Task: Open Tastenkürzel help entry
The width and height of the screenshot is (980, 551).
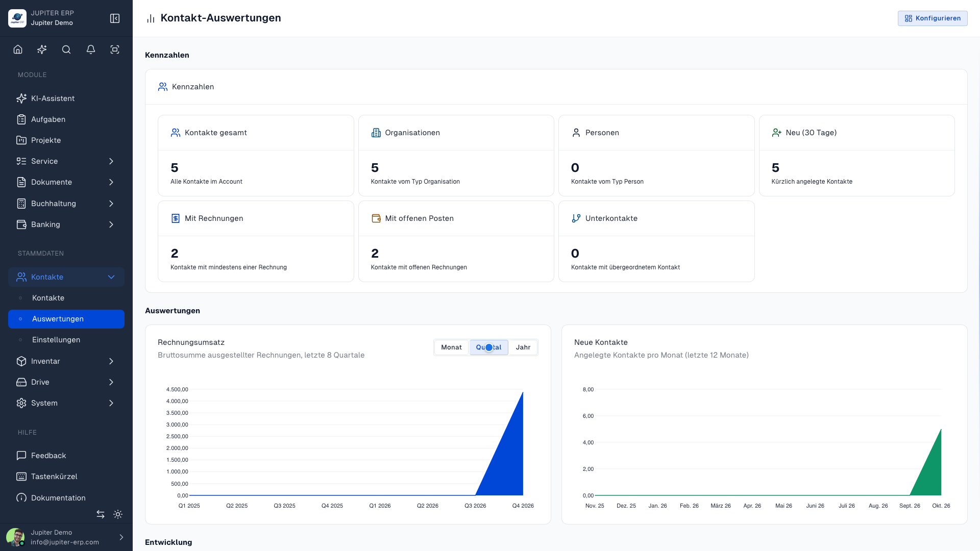Action: coord(66,477)
